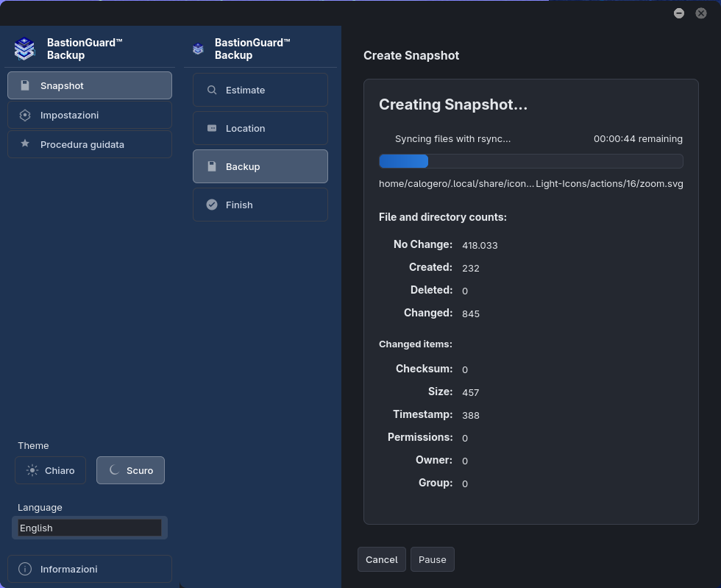This screenshot has height=588, width=721.
Task: Click the Created value 232
Action: pyautogui.click(x=470, y=268)
